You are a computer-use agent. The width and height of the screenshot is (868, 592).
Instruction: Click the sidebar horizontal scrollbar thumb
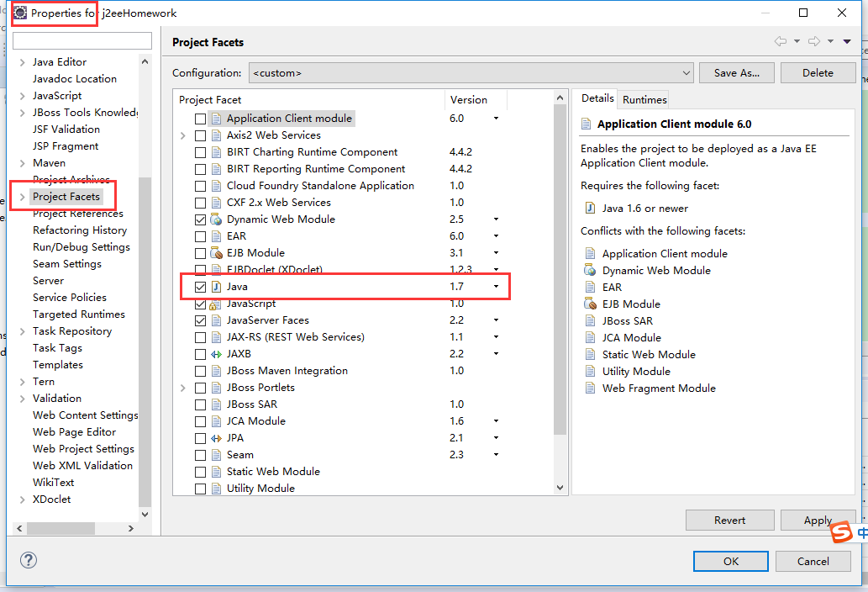[60, 528]
